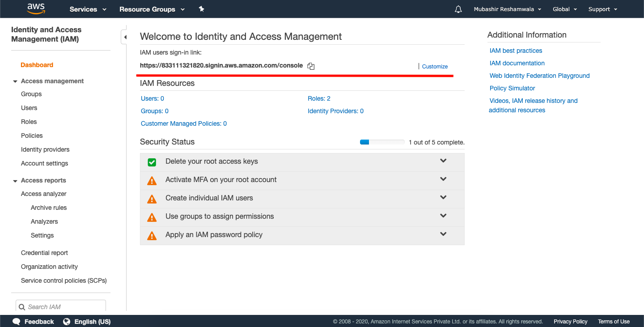Image resolution: width=644 pixels, height=327 pixels.
Task: Click the green check for root access keys
Action: 152,162
